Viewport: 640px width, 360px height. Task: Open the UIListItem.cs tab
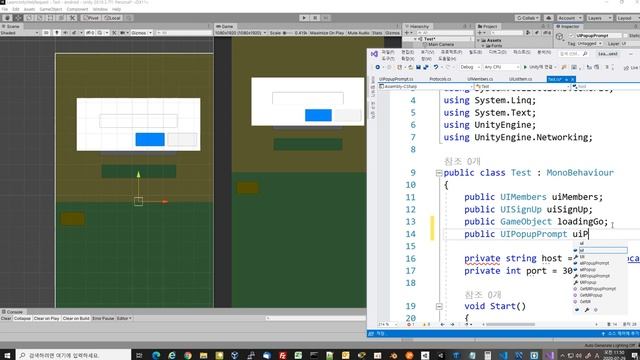pyautogui.click(x=520, y=79)
